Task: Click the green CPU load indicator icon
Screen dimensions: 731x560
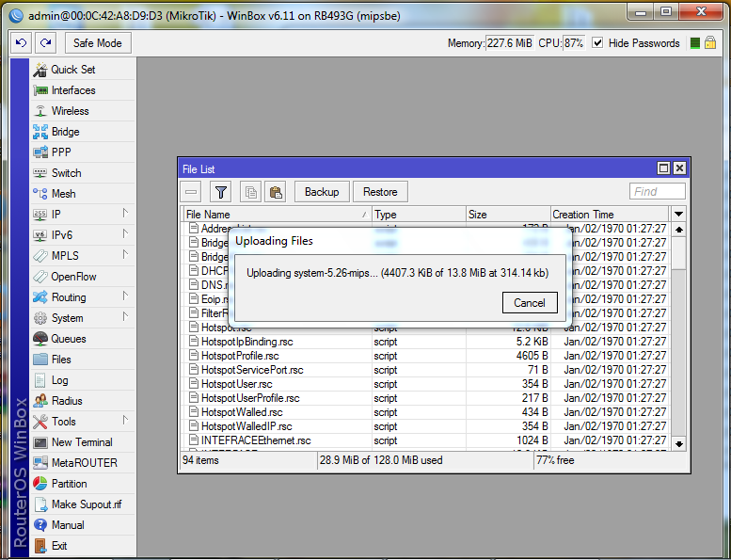Action: 694,43
